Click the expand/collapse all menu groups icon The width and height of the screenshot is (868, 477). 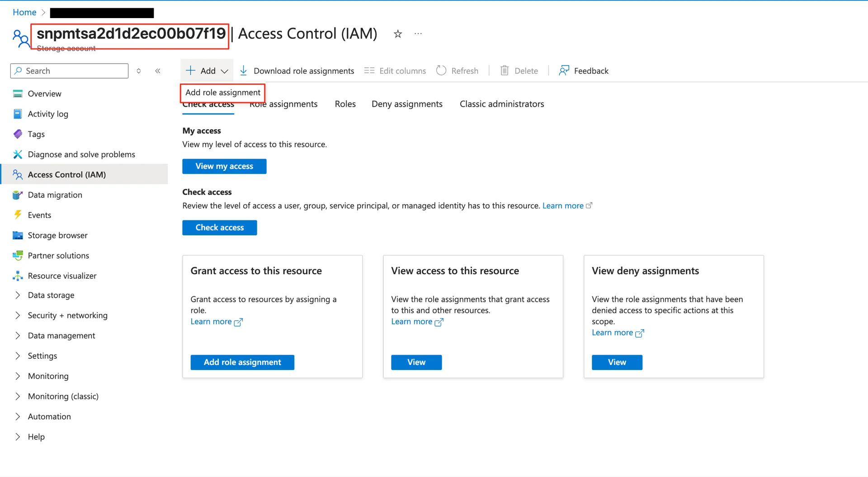pos(139,71)
